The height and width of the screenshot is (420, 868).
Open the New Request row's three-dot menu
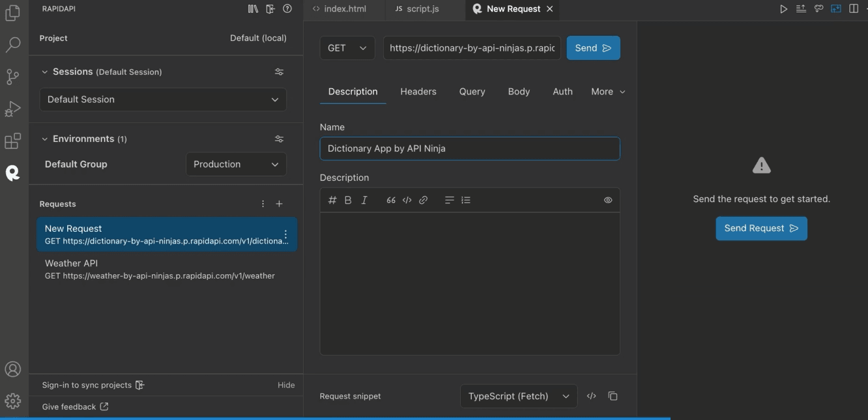[x=285, y=234]
